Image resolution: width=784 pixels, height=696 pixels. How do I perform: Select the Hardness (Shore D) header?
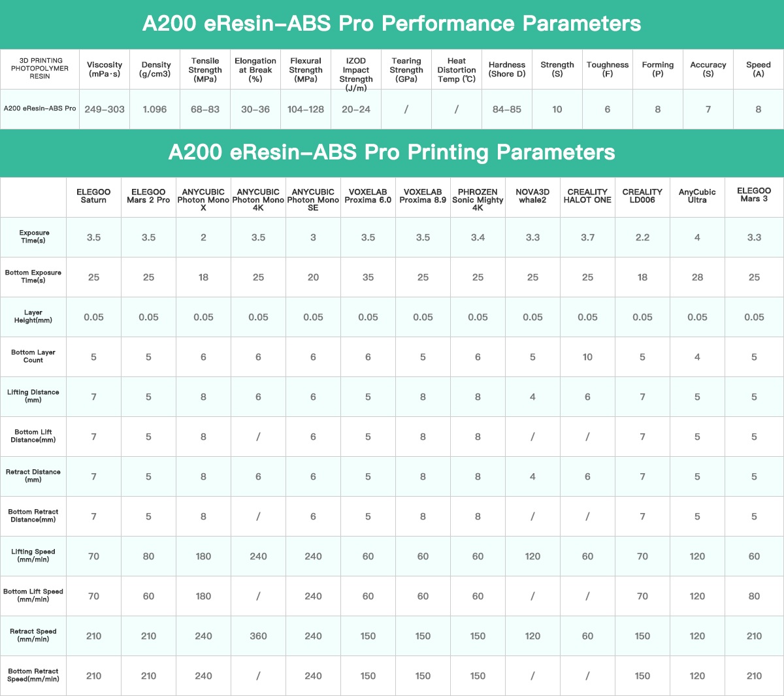pos(507,69)
